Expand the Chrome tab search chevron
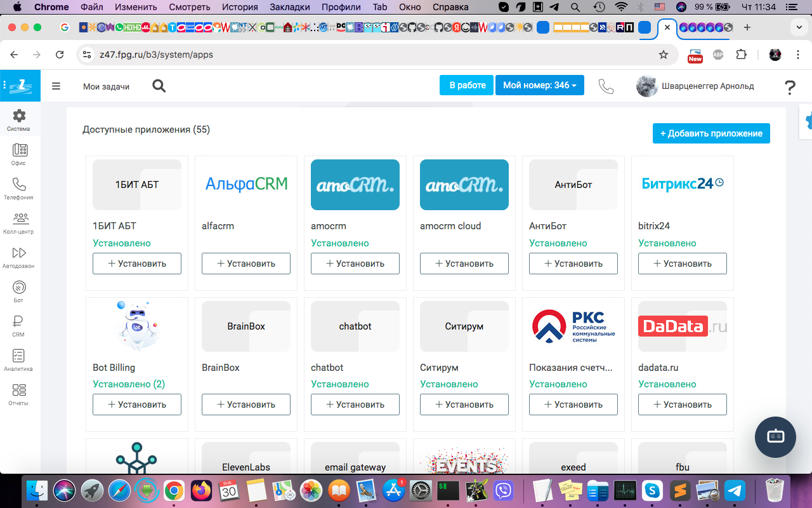 (799, 27)
